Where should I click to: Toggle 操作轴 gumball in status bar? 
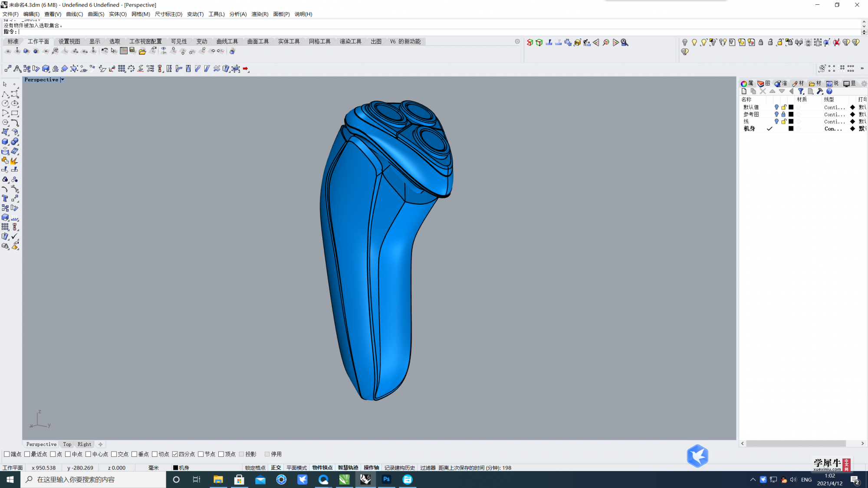pos(371,468)
